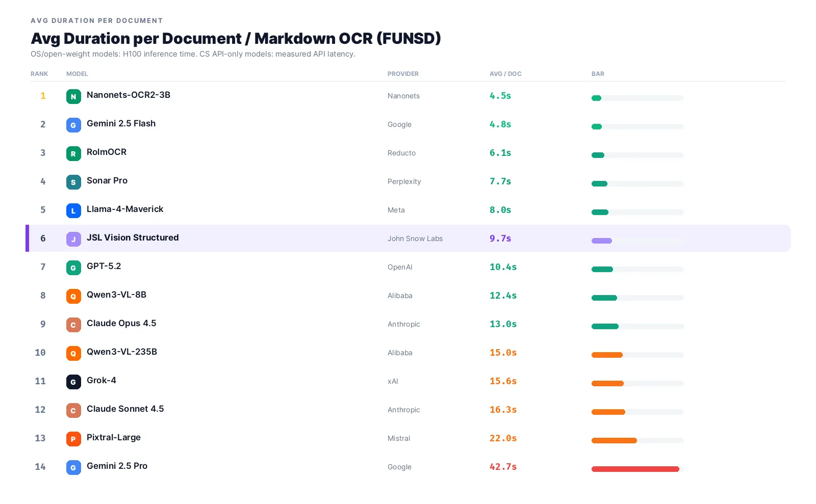Click the Meta provider label
Viewport: 816px width, 504px height.
coord(396,210)
